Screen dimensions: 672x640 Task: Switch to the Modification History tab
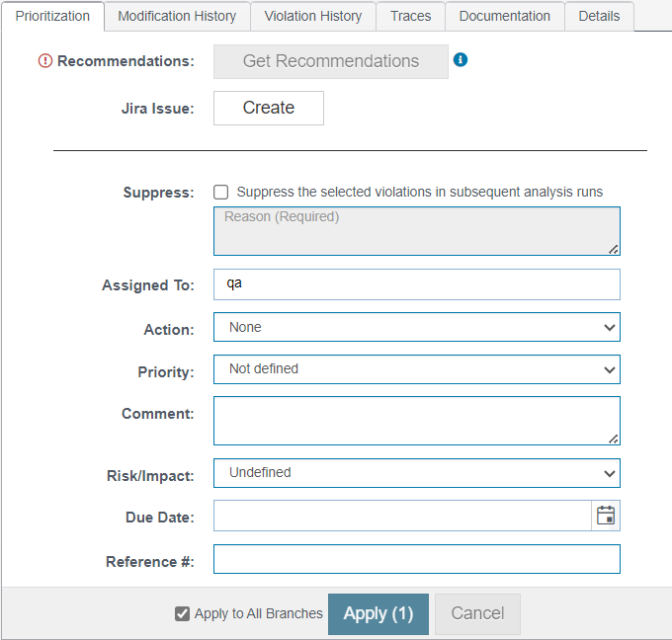[x=177, y=16]
